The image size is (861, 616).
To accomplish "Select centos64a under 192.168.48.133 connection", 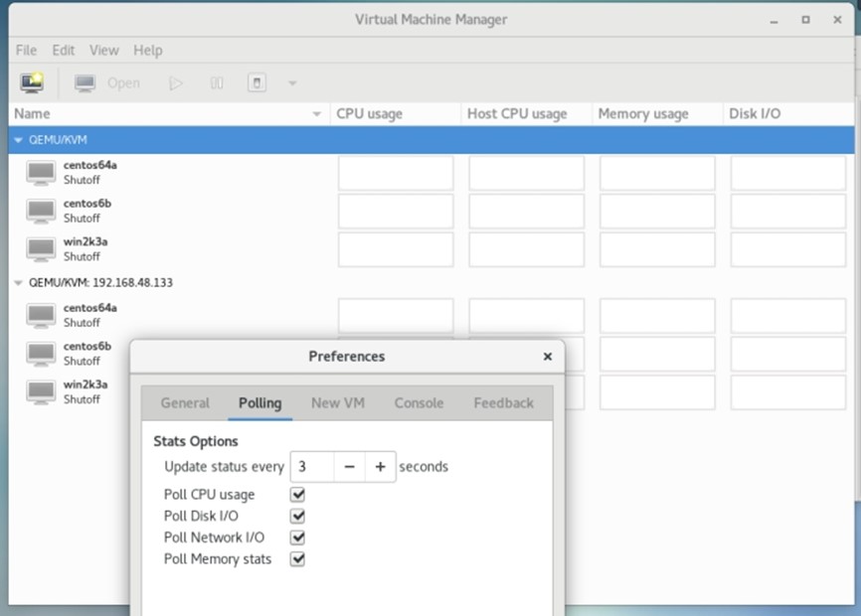I will [x=90, y=315].
